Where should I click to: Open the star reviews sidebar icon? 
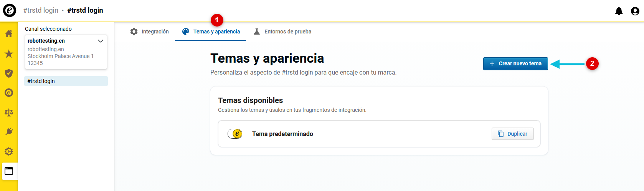9,53
